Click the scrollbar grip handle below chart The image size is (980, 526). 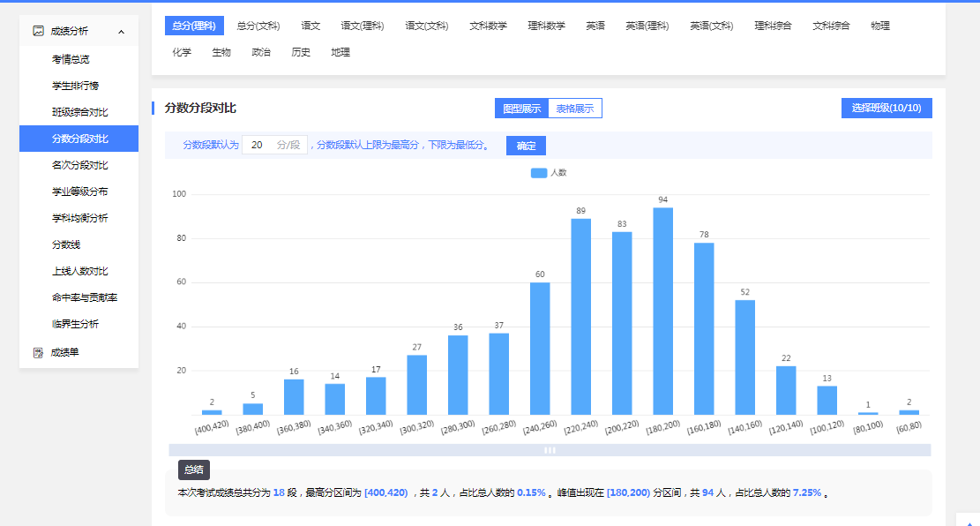pos(550,450)
